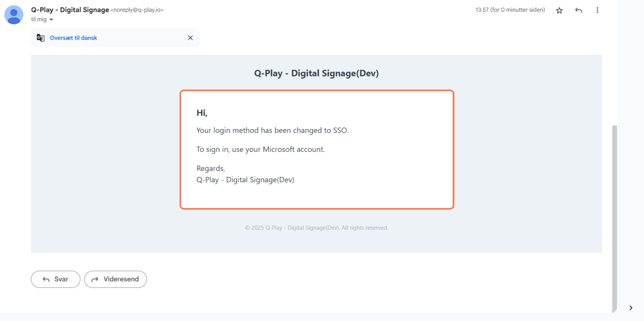Click the reply arrow icon in email header
Viewport: 644px width, 321px height.
pos(579,10)
